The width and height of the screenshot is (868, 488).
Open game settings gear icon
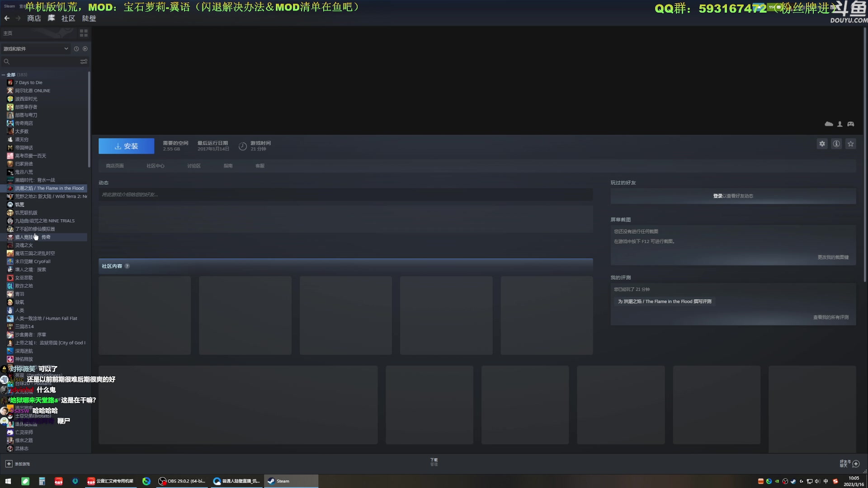pyautogui.click(x=822, y=144)
